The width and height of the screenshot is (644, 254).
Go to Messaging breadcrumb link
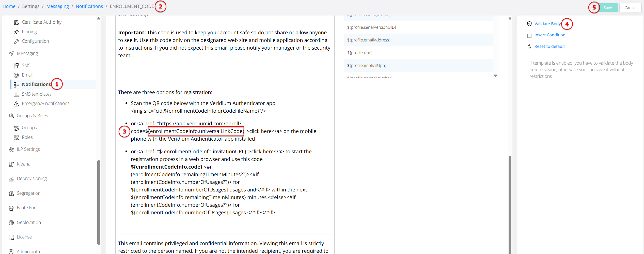(x=57, y=6)
